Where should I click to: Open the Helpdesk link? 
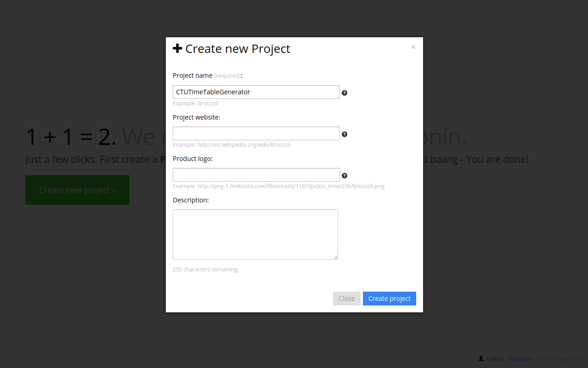[x=520, y=359]
